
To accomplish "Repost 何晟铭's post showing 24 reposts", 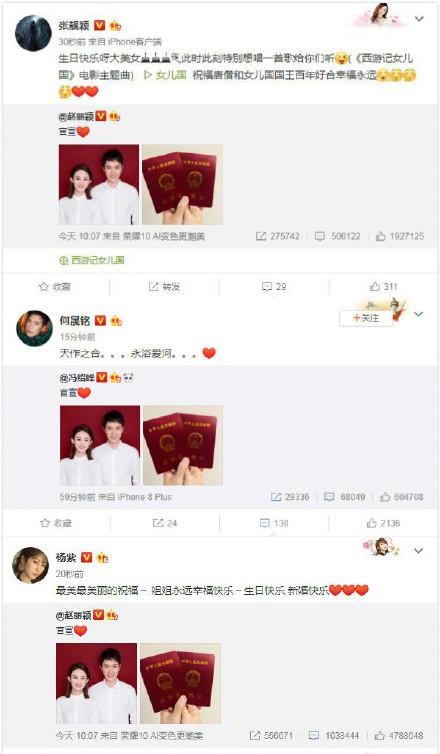I will coord(165,523).
